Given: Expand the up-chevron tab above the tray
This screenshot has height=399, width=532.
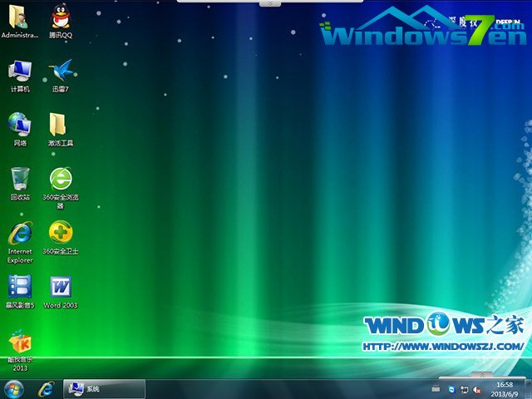Looking at the screenshot, I should (x=482, y=375).
